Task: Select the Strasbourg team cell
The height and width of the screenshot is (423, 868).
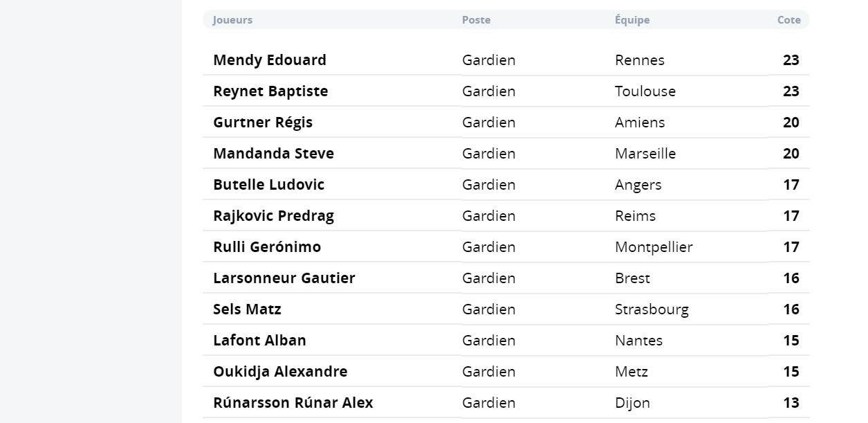Action: (x=652, y=309)
